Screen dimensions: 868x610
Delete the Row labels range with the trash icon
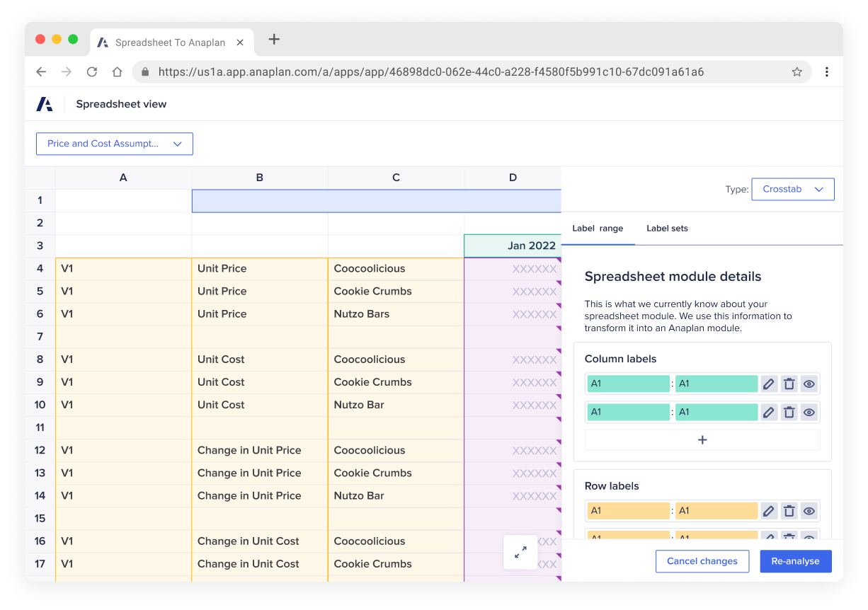point(789,510)
